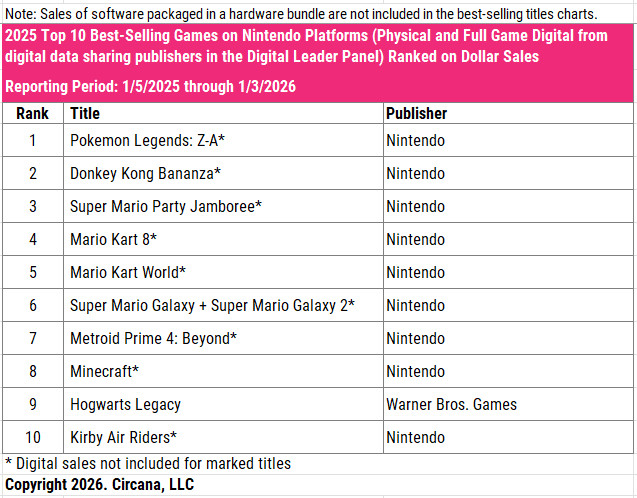Screen dimensions: 637x498
Task: Click the Publisher column header
Action: pyautogui.click(x=416, y=114)
